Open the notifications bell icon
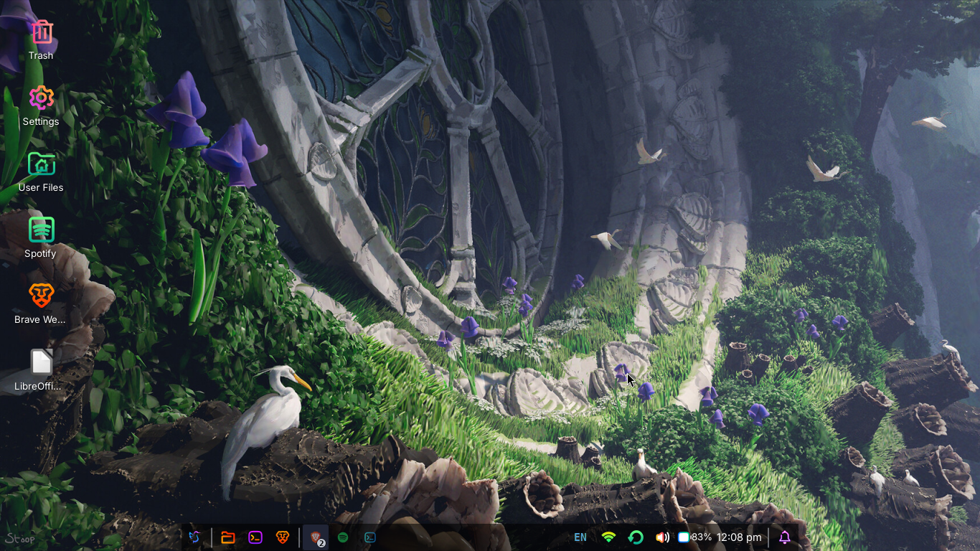980x551 pixels. (785, 537)
